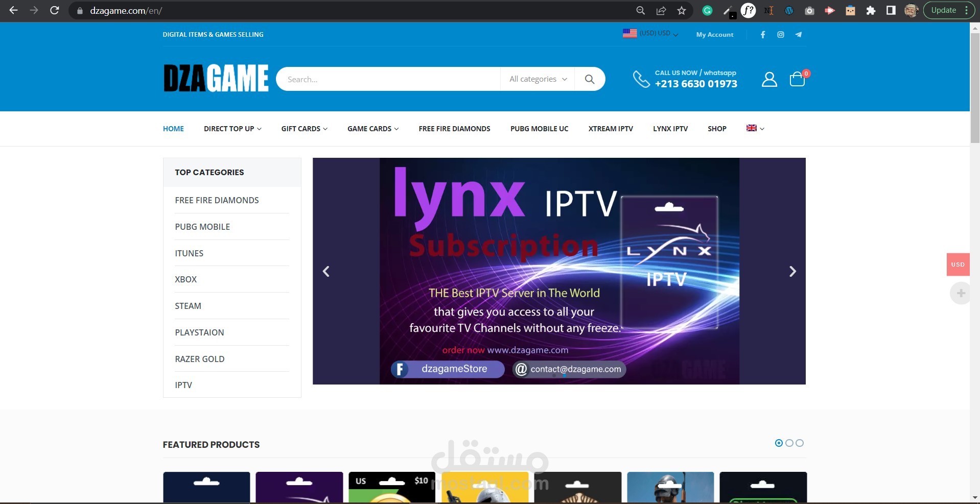Open Free Fire Diamonds in the navigation bar
Screen dimensions: 980x504
click(454, 129)
